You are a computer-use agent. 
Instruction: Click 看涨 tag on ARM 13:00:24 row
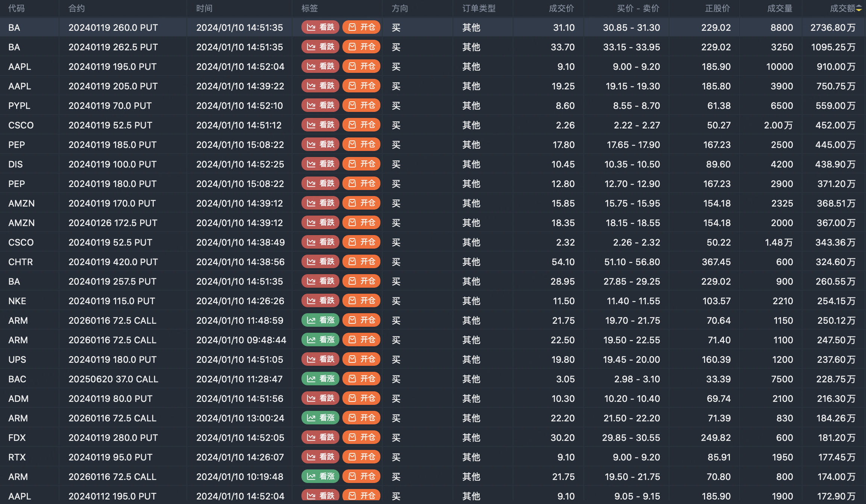(320, 418)
